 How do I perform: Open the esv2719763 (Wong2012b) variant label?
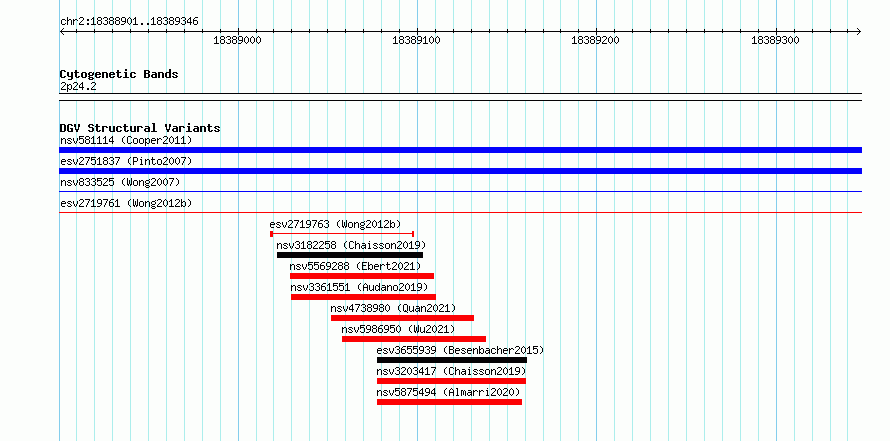pyautogui.click(x=335, y=224)
